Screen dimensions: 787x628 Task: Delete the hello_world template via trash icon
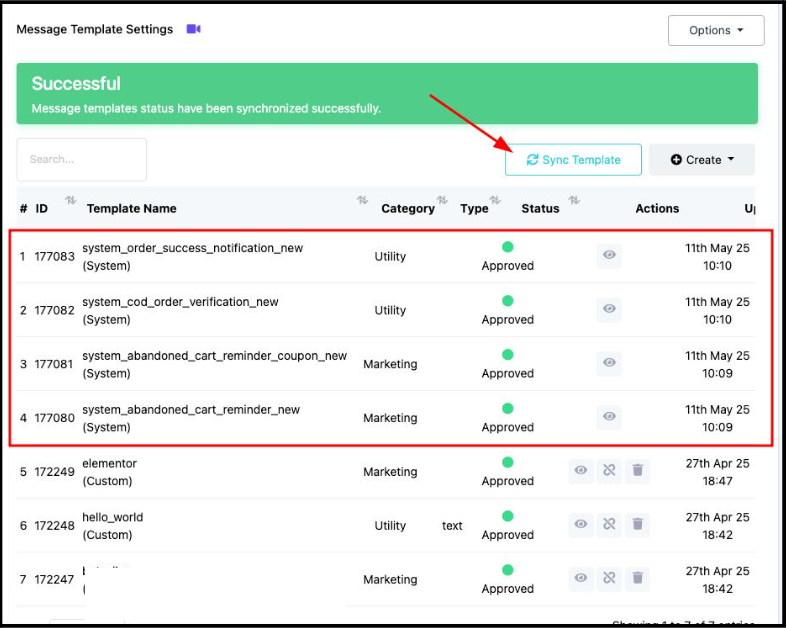(637, 524)
